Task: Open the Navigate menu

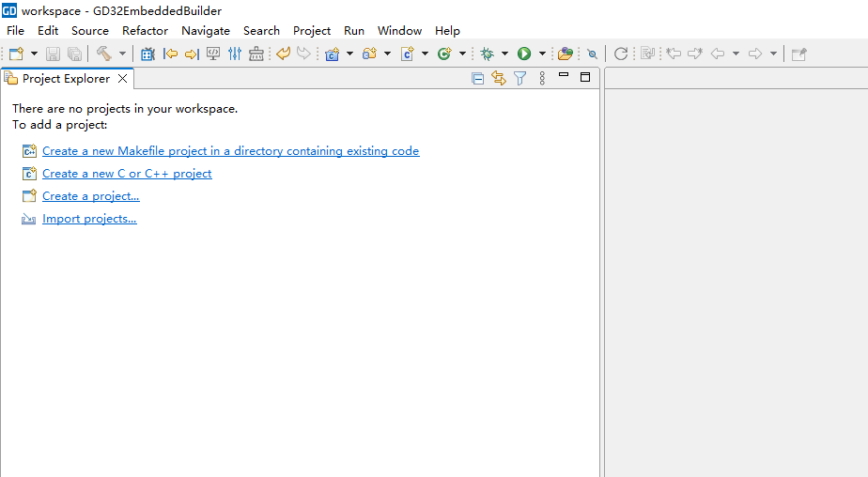Action: coord(206,30)
